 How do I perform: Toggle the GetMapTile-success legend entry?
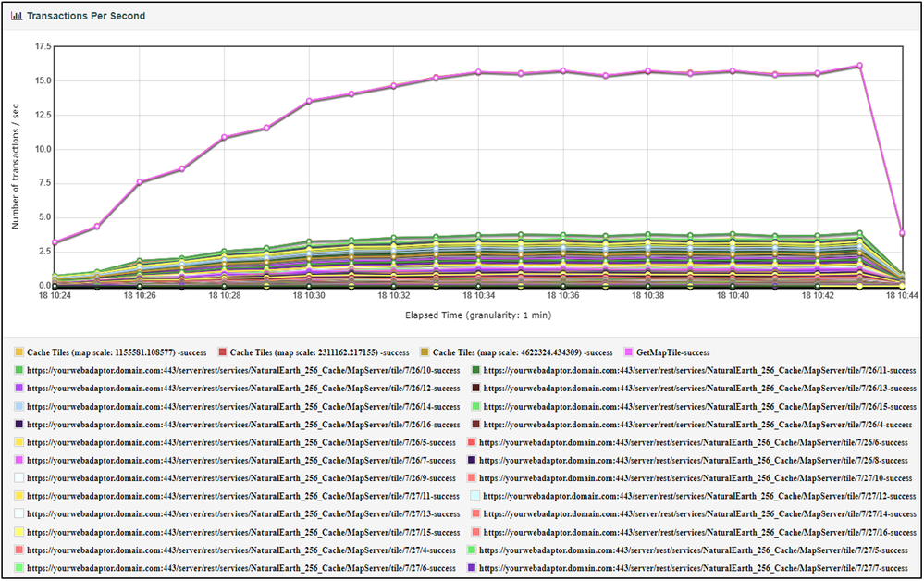coord(667,352)
